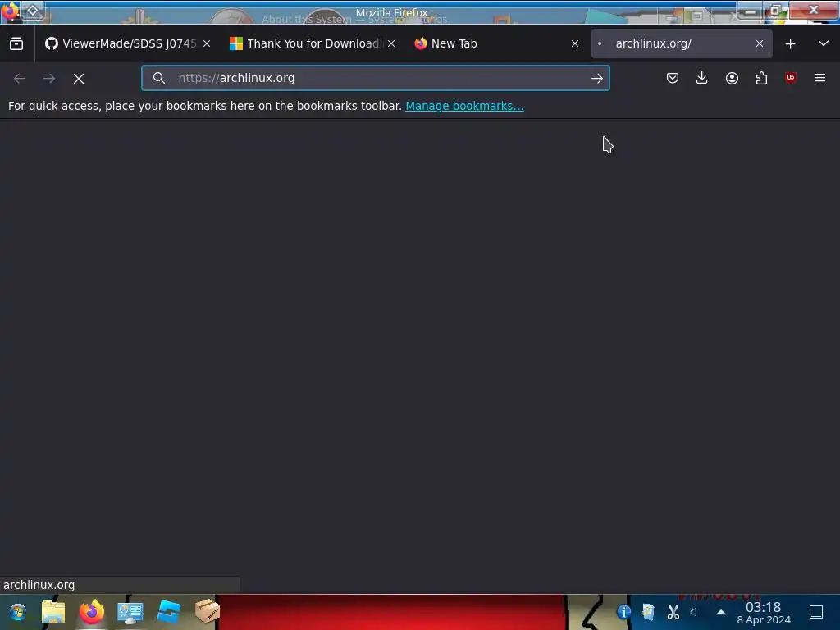The width and height of the screenshot is (840, 630).
Task: Open a new tab
Action: point(790,44)
